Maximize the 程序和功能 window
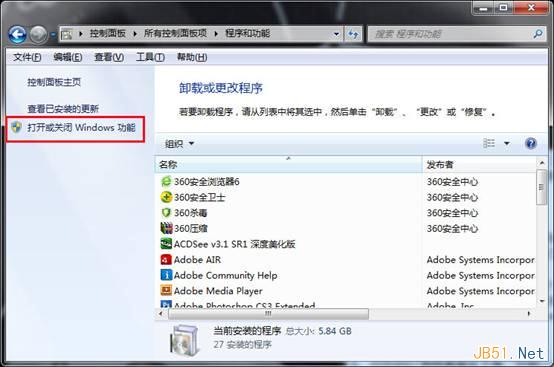Image resolution: width=554 pixels, height=367 pixels. click(x=504, y=8)
